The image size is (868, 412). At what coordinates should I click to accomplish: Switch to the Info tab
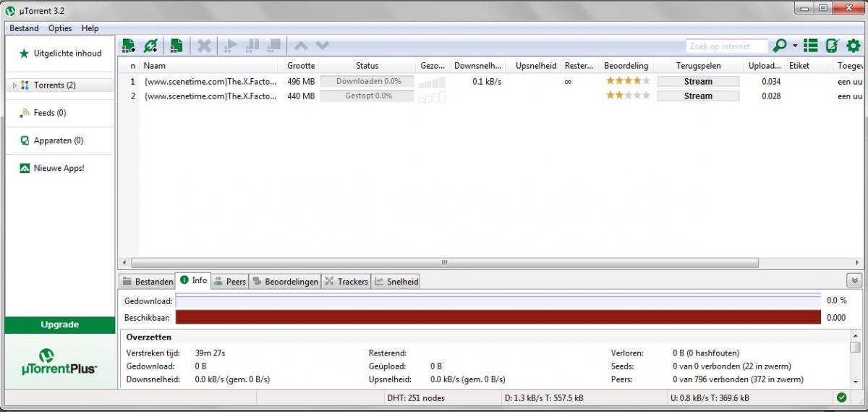[x=194, y=281]
